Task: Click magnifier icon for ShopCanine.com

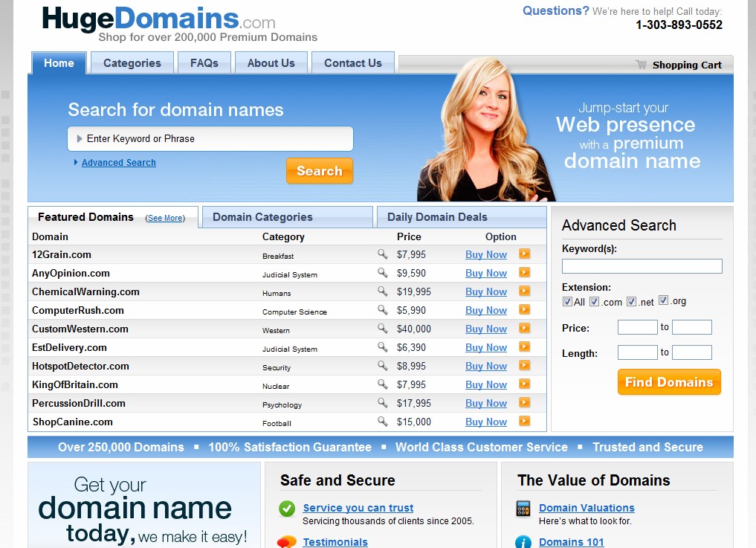Action: pyautogui.click(x=382, y=421)
